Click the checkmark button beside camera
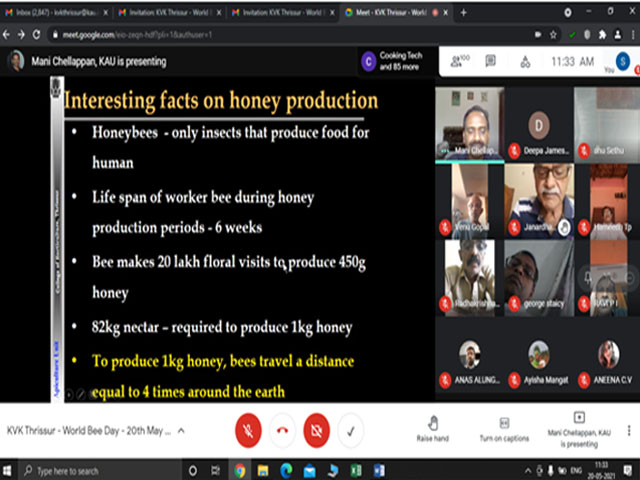 click(350, 429)
